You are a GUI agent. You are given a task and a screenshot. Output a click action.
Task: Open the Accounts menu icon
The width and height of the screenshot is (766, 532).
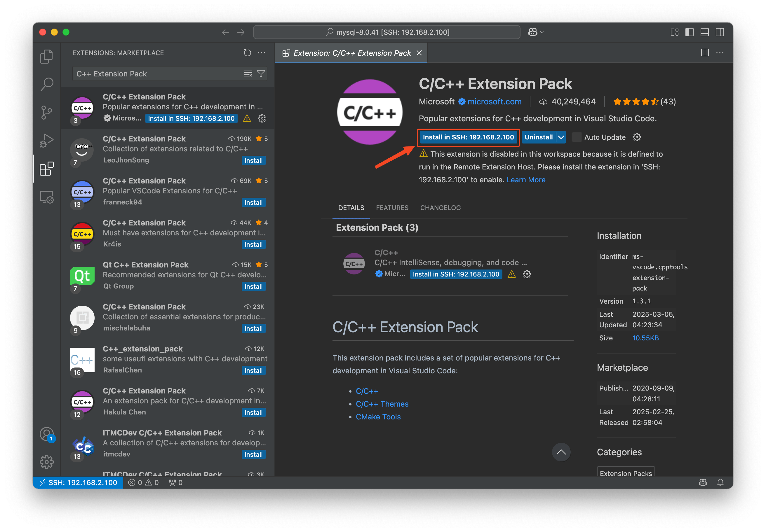coord(46,434)
